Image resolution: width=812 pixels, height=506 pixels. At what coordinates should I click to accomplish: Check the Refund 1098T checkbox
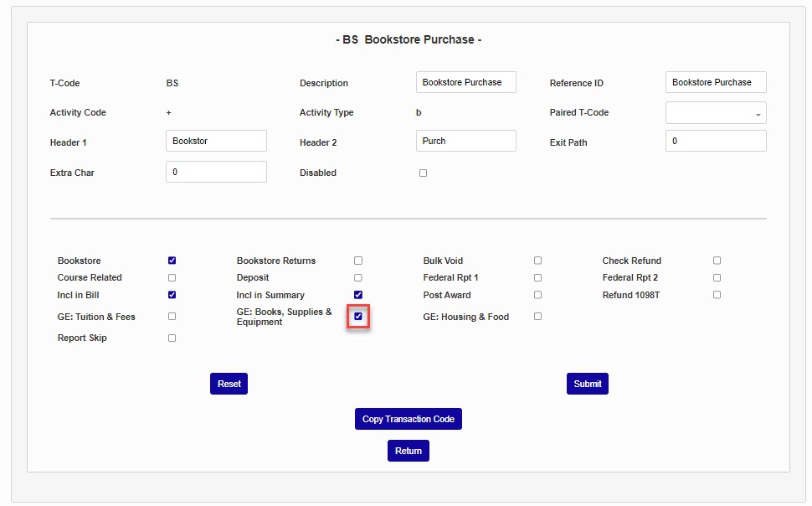click(x=717, y=295)
